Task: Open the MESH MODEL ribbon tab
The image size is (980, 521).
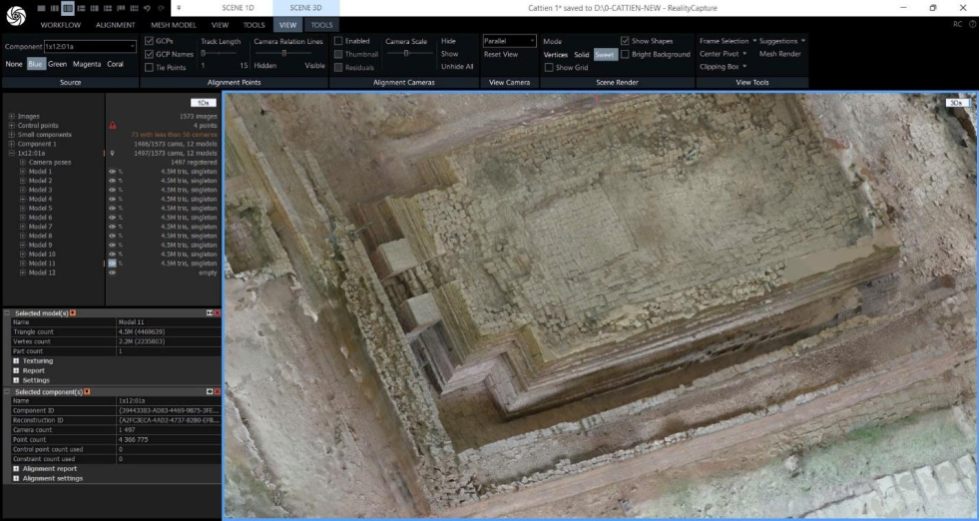Action: pyautogui.click(x=173, y=25)
